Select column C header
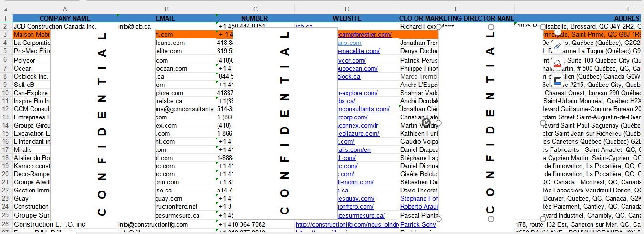 [255, 9]
